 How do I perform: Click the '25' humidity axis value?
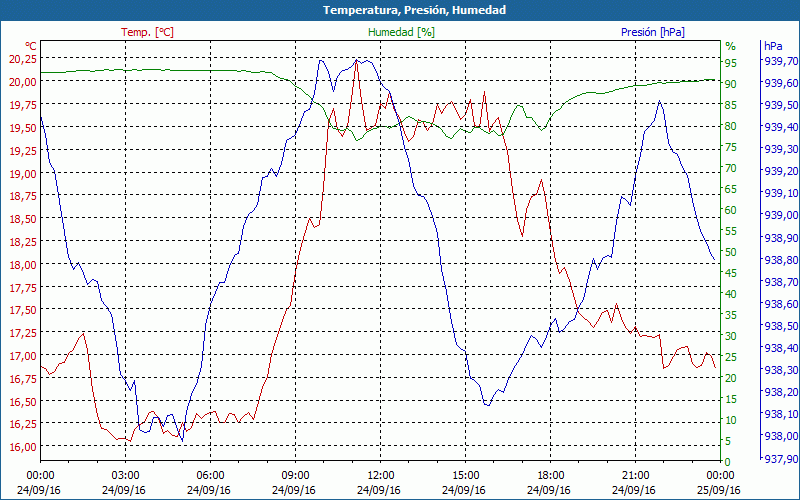(x=731, y=357)
